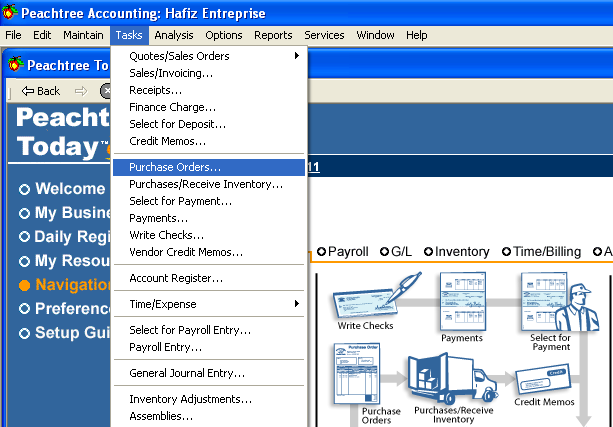Close the open Tasks menu
Viewport: 613px width, 427px height.
pyautogui.click(x=129, y=35)
